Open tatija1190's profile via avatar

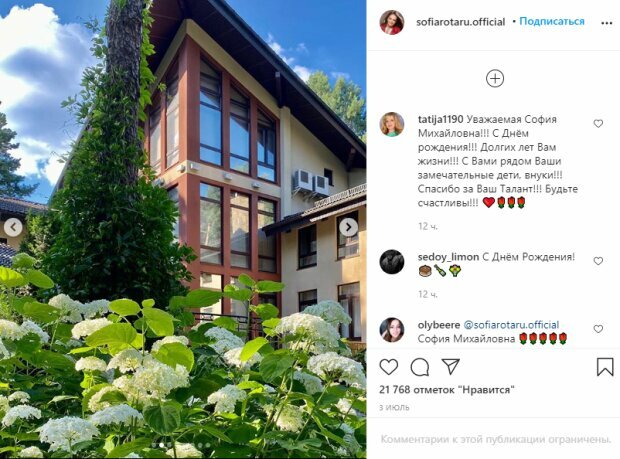(392, 124)
